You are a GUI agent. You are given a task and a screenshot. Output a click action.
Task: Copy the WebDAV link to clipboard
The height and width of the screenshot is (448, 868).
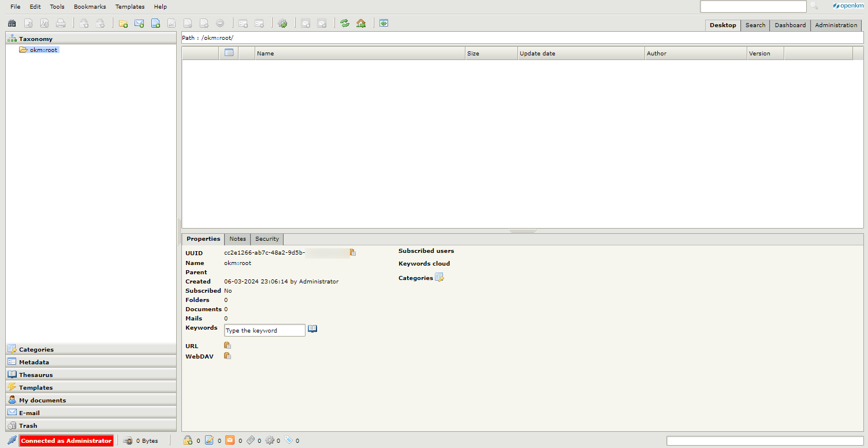[227, 356]
